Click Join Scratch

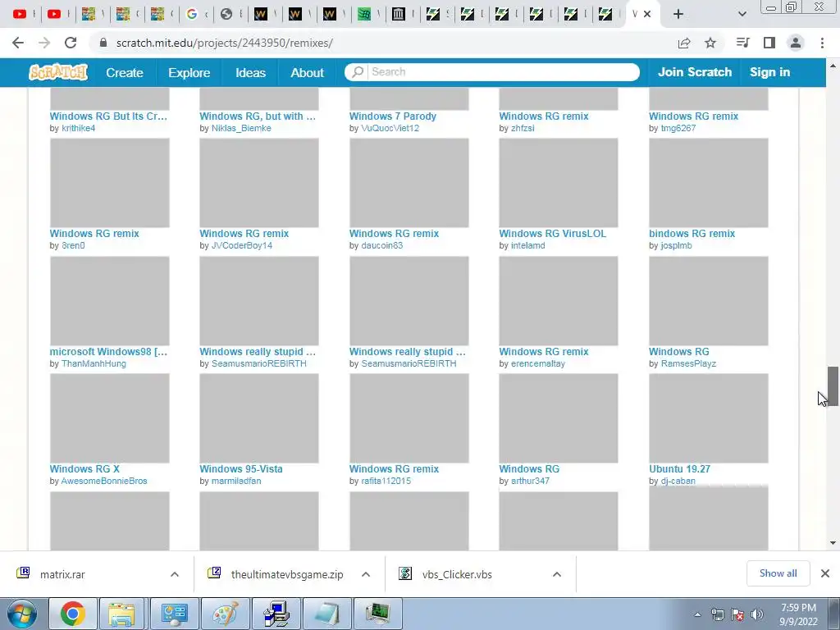click(x=695, y=72)
